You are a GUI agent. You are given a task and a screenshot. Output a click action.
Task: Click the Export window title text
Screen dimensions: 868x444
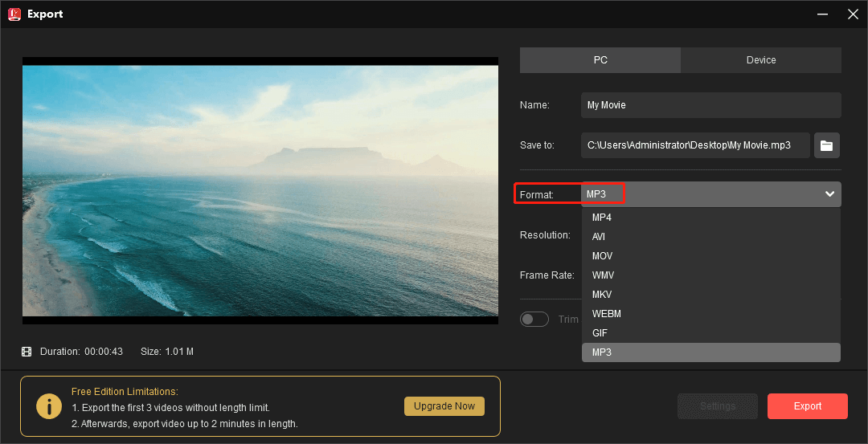tap(45, 14)
